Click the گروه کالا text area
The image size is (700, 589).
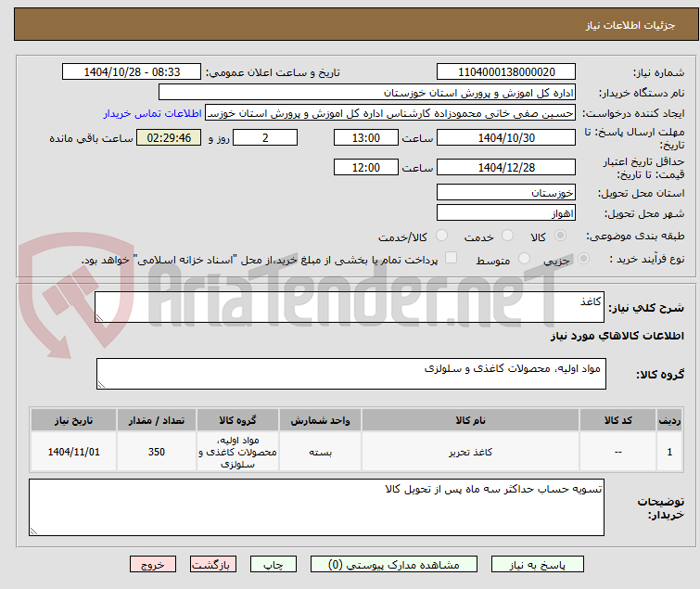[x=350, y=374]
